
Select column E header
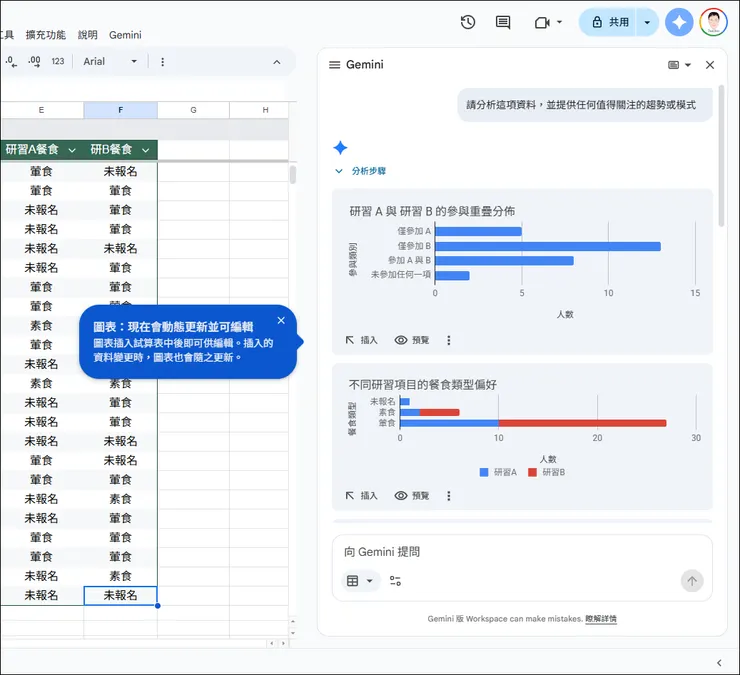tap(42, 110)
